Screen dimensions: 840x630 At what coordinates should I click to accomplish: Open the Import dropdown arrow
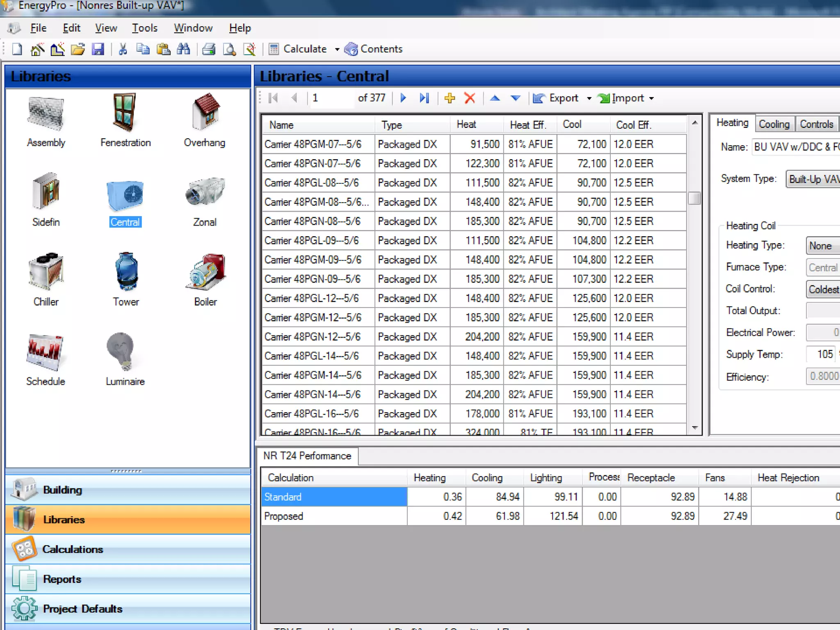click(651, 98)
